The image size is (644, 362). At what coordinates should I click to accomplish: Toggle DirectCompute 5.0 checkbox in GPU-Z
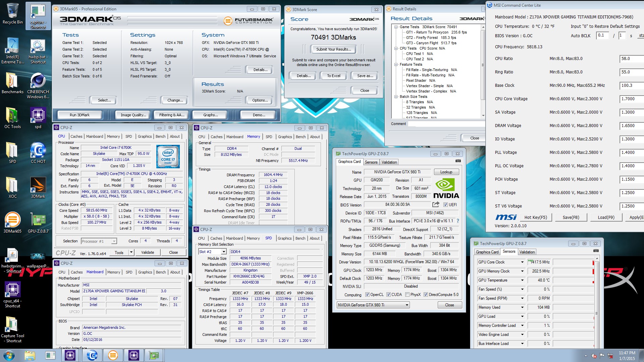[x=426, y=295]
